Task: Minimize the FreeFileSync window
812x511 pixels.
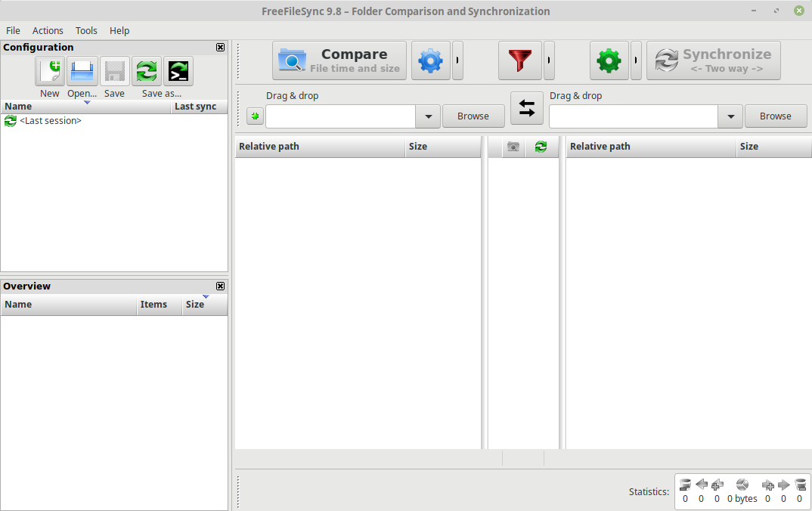Action: click(x=754, y=11)
